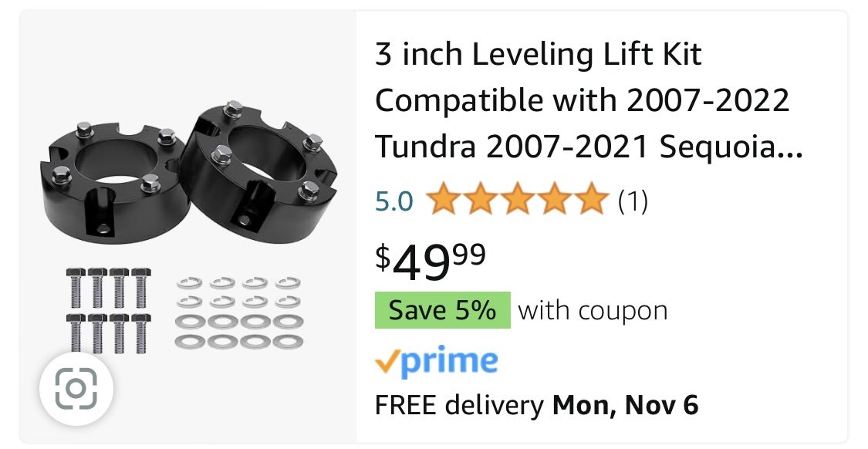
Task: Open visual search camera icon on product image
Action: (x=76, y=388)
